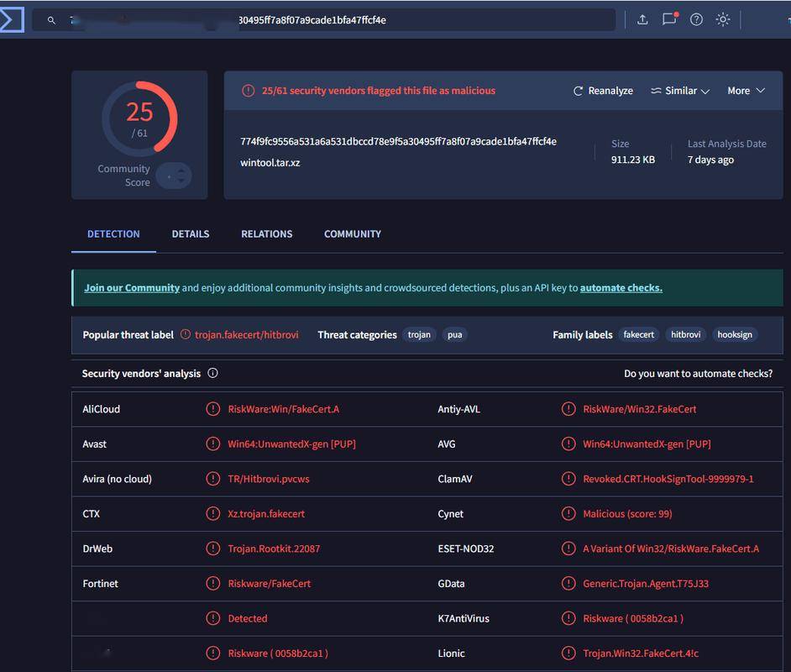The image size is (791, 672).
Task: Click the Generic.Trojan.Agent.T75J33 result
Action: pyautogui.click(x=646, y=584)
